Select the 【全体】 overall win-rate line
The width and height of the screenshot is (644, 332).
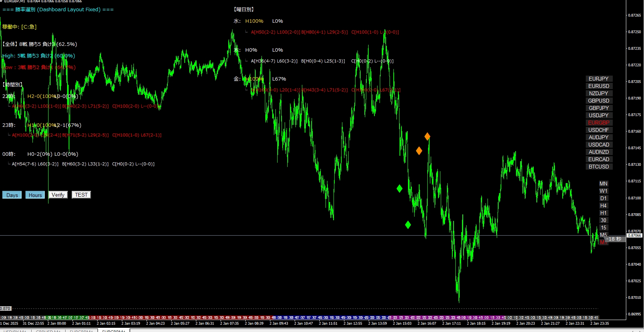pos(40,44)
